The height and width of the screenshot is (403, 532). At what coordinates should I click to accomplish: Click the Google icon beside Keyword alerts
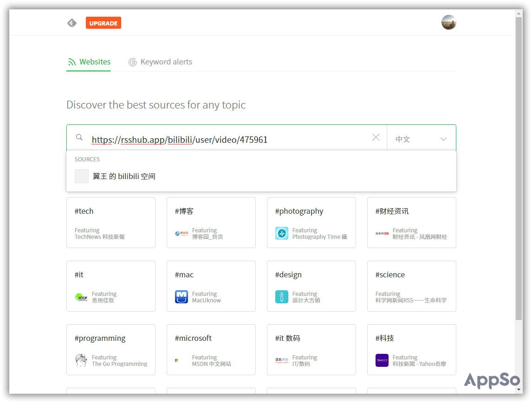(132, 62)
